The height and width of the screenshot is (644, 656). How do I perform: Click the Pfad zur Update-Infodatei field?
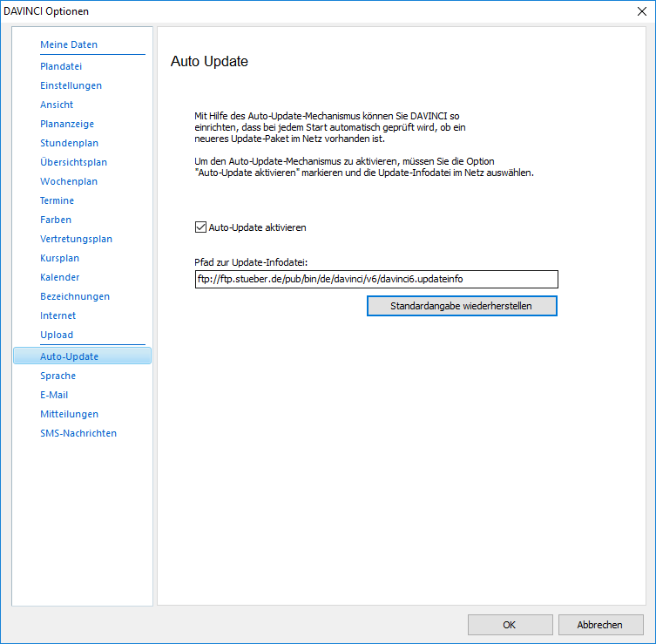(x=376, y=279)
